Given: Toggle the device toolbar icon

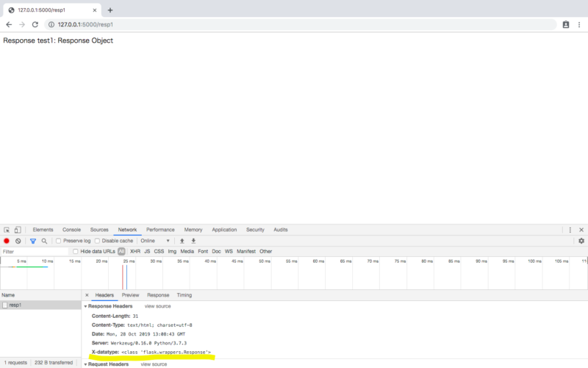Looking at the screenshot, I should click(x=18, y=230).
